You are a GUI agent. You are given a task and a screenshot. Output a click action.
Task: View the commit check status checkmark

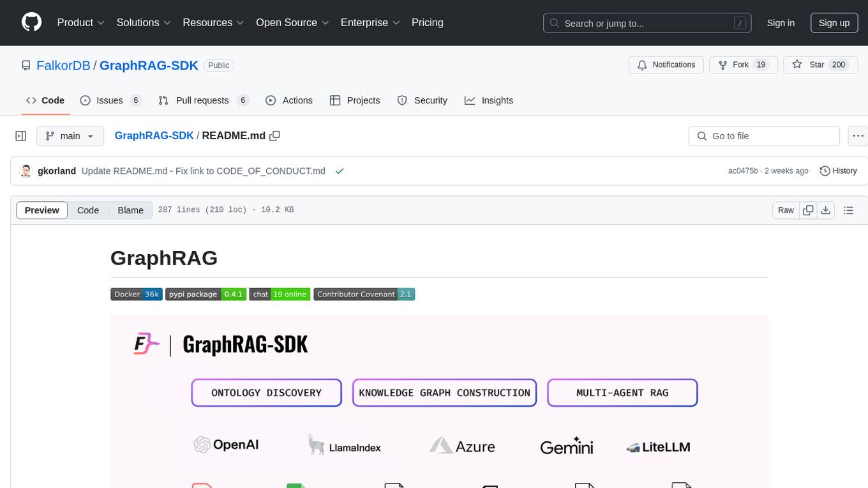click(x=340, y=171)
